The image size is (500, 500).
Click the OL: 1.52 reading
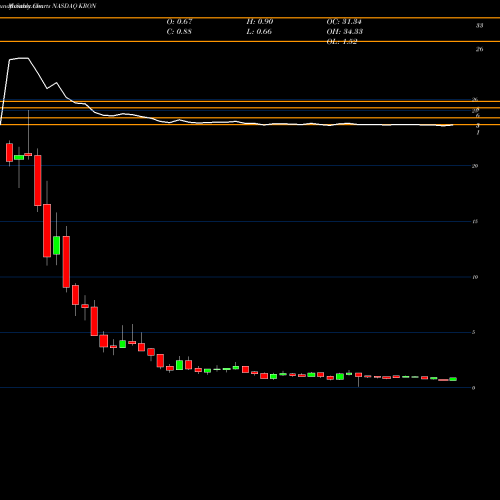342,42
